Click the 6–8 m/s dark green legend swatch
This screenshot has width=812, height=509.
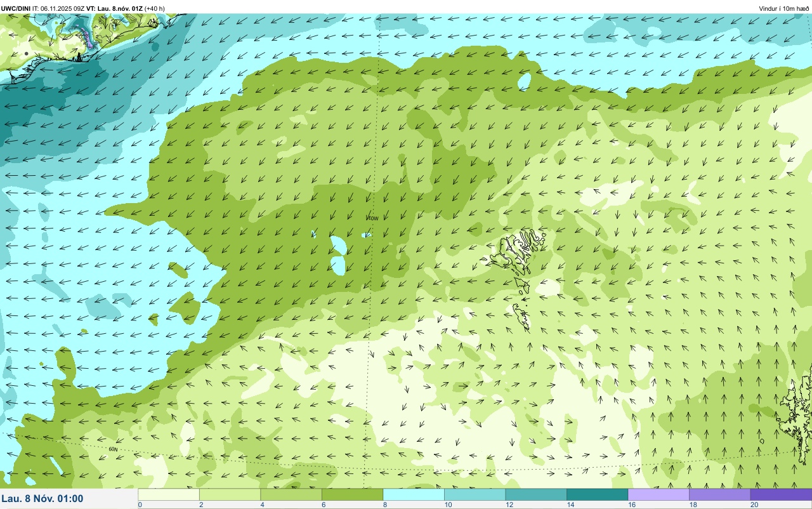(x=352, y=494)
